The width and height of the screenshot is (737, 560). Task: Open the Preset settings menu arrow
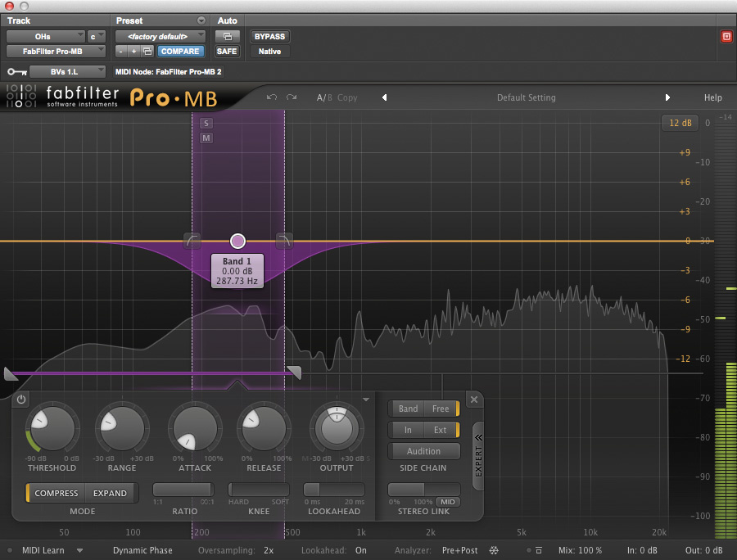[x=201, y=20]
